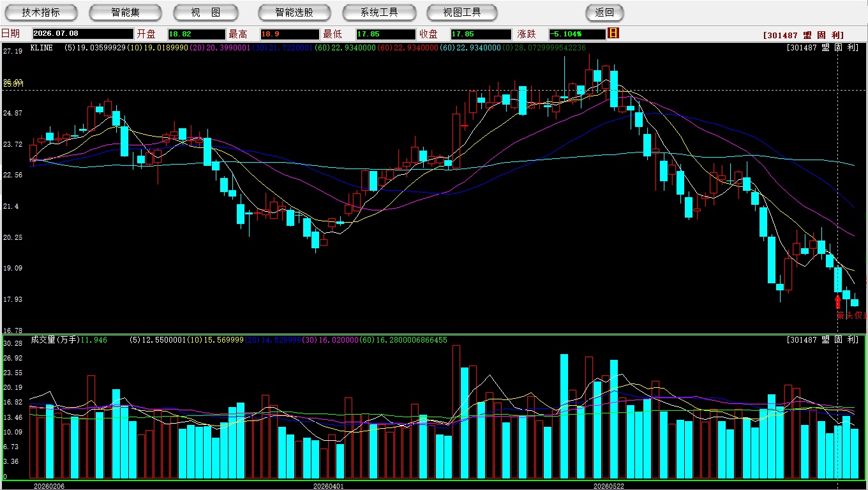Click the 智能集 button
The height and width of the screenshot is (490, 868).
(x=125, y=13)
